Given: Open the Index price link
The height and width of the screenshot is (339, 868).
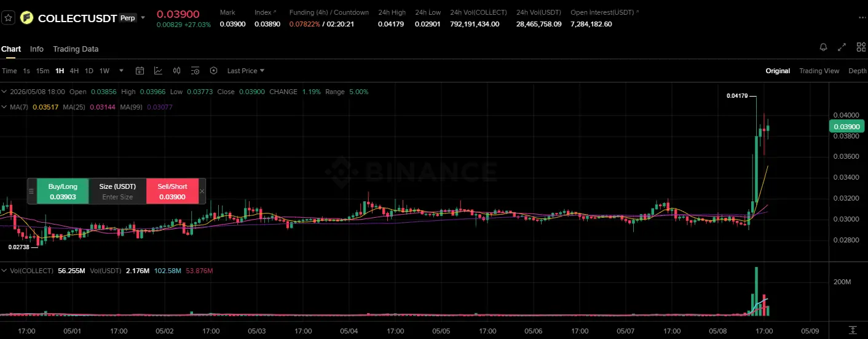Looking at the screenshot, I should [x=266, y=12].
